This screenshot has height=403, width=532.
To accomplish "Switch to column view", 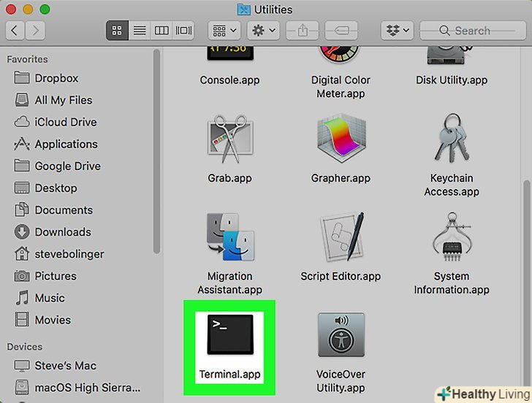I will [161, 31].
